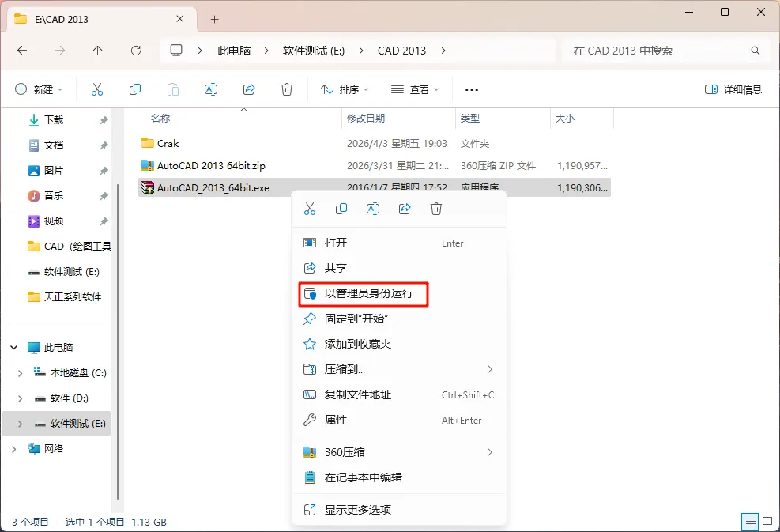The height and width of the screenshot is (532, 780).
Task: Sort by the 类型 column header
Action: (470, 119)
